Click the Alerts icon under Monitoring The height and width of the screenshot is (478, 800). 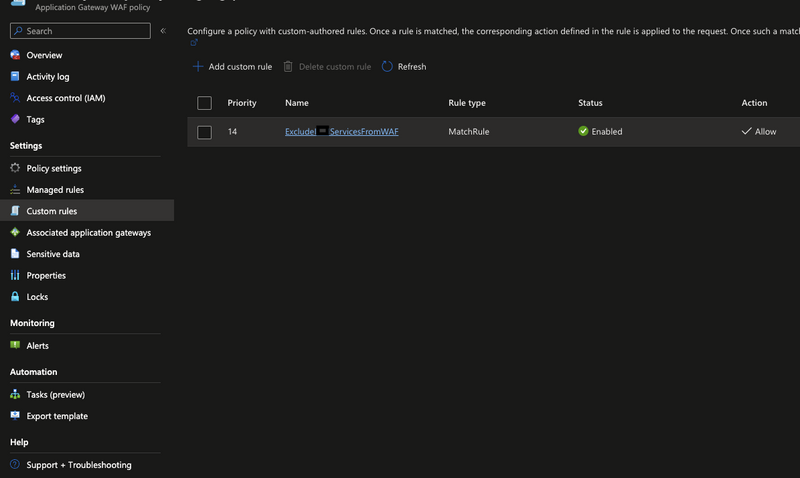[x=15, y=345]
